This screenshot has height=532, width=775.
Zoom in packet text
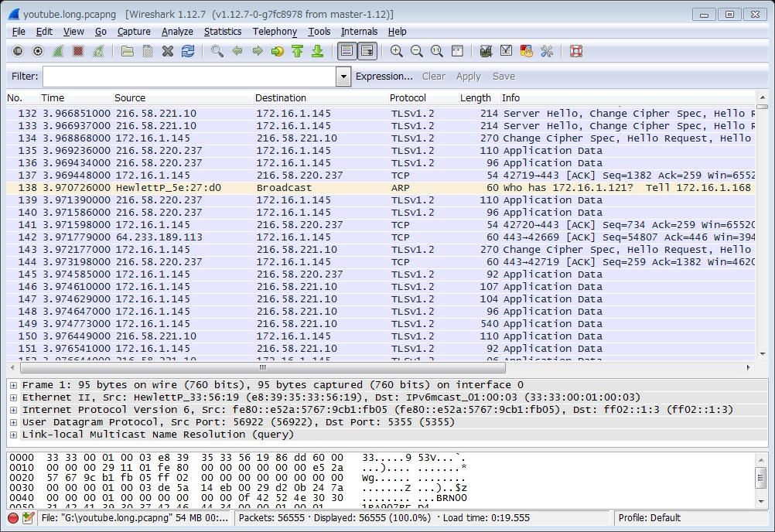(397, 51)
